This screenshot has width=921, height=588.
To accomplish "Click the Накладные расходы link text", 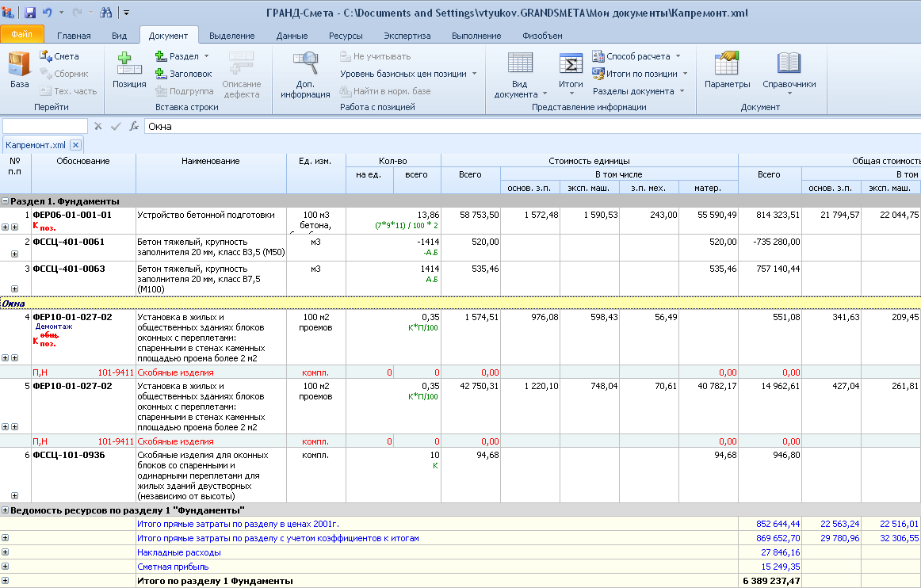I will pyautogui.click(x=178, y=552).
